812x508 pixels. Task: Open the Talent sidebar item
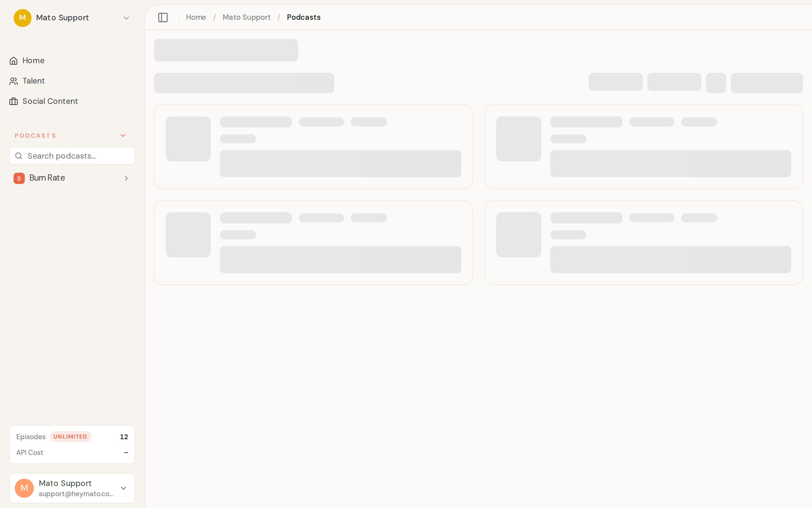pos(72,81)
